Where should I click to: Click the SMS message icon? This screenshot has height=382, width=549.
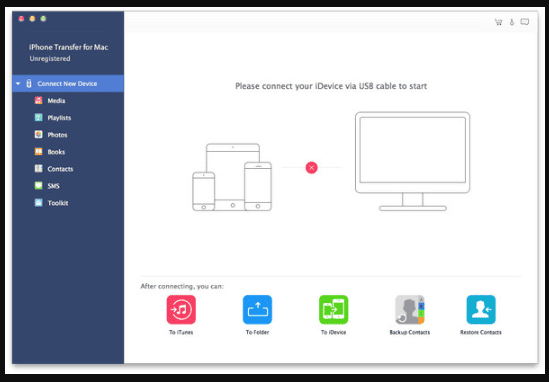(39, 185)
